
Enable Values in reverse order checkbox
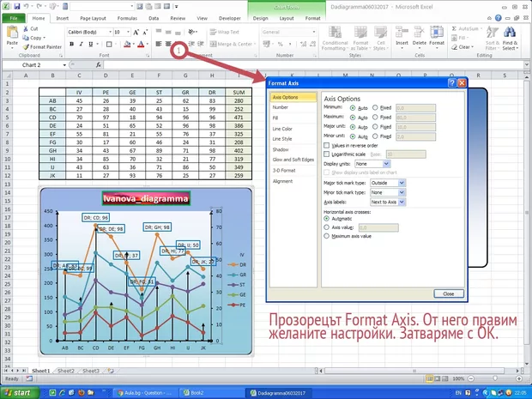(326, 145)
